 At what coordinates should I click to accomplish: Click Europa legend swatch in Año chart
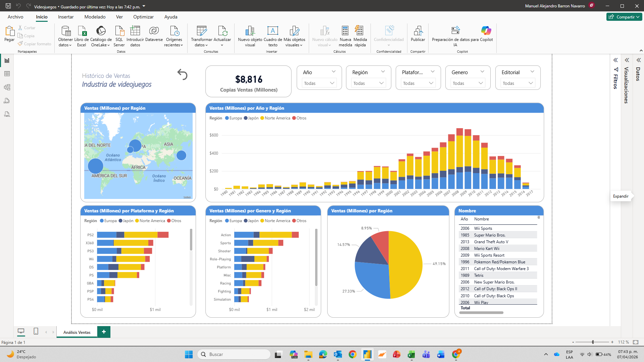click(x=227, y=118)
